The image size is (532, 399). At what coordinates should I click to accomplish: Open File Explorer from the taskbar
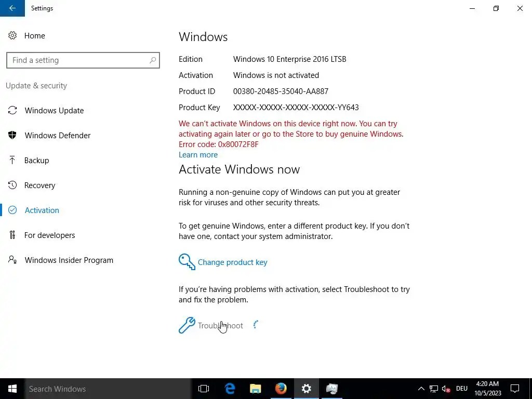coord(255,389)
